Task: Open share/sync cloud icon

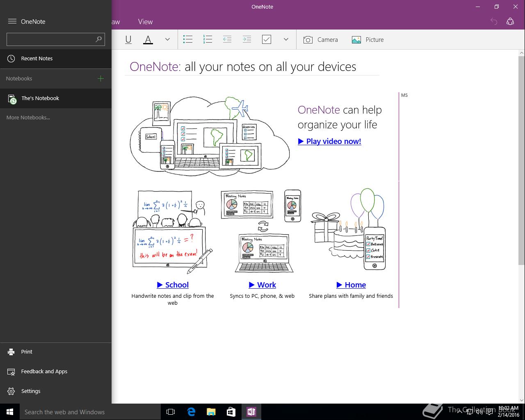Action: tap(510, 22)
